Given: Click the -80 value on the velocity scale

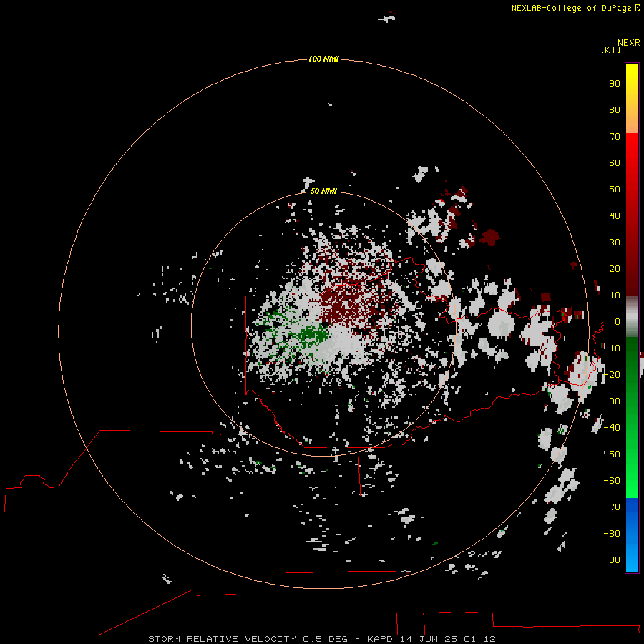Looking at the screenshot, I should tap(612, 534).
